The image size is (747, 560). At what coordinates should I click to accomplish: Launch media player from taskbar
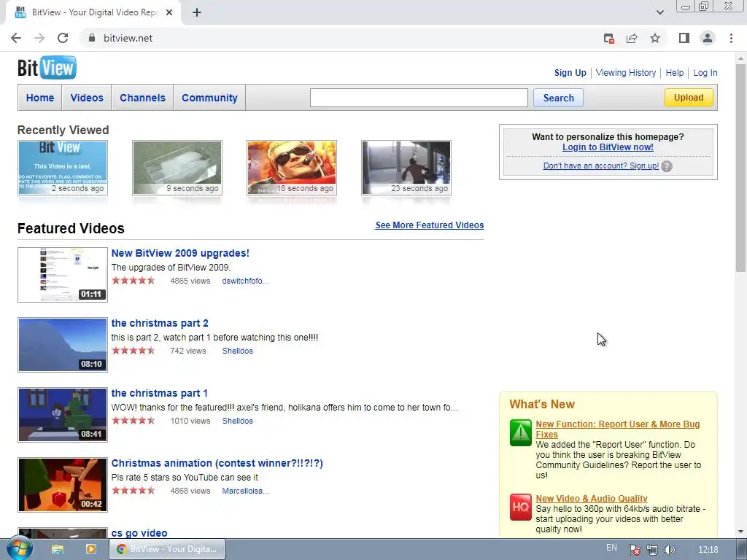pos(91,549)
